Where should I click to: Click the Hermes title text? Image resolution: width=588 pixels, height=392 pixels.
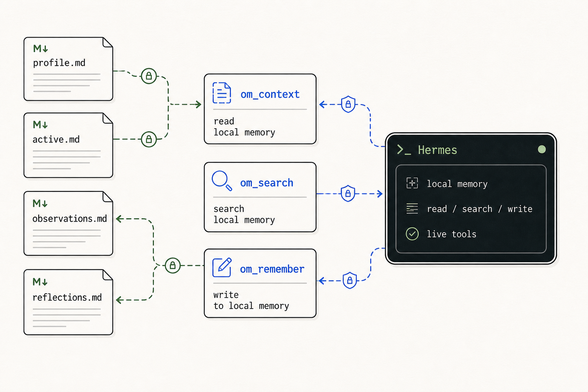[438, 150]
